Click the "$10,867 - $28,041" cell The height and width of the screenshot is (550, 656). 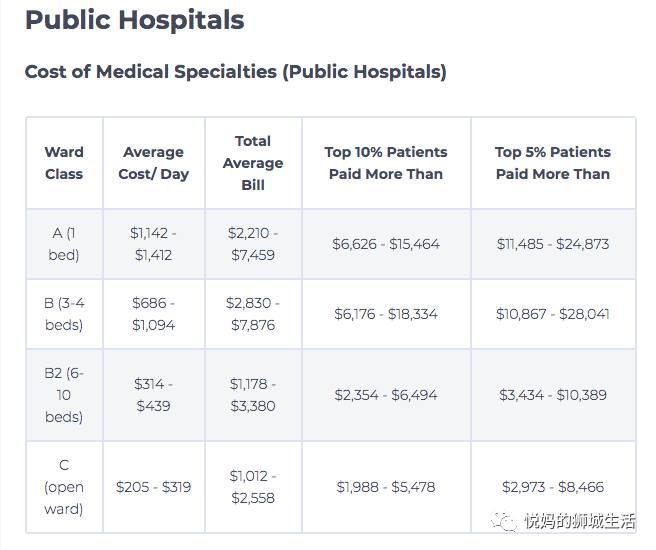[x=553, y=314]
